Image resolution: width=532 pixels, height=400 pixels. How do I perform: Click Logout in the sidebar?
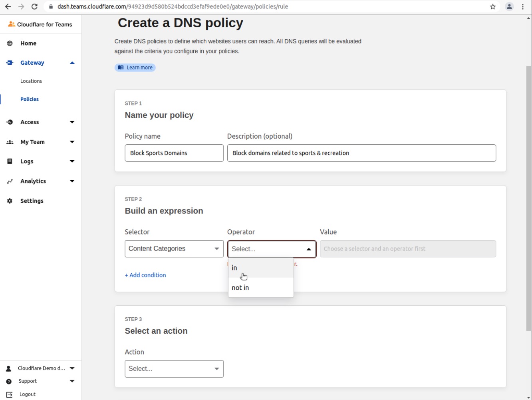coord(28,394)
